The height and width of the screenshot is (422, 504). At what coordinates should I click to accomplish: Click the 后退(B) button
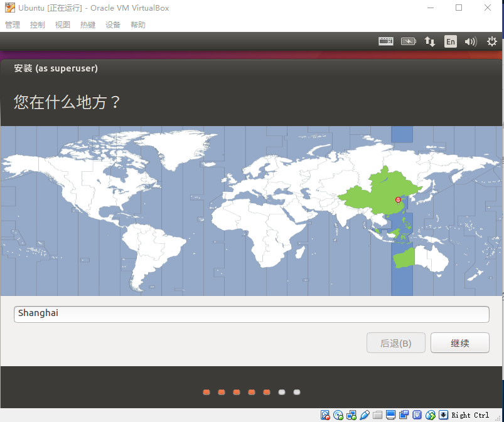point(395,343)
